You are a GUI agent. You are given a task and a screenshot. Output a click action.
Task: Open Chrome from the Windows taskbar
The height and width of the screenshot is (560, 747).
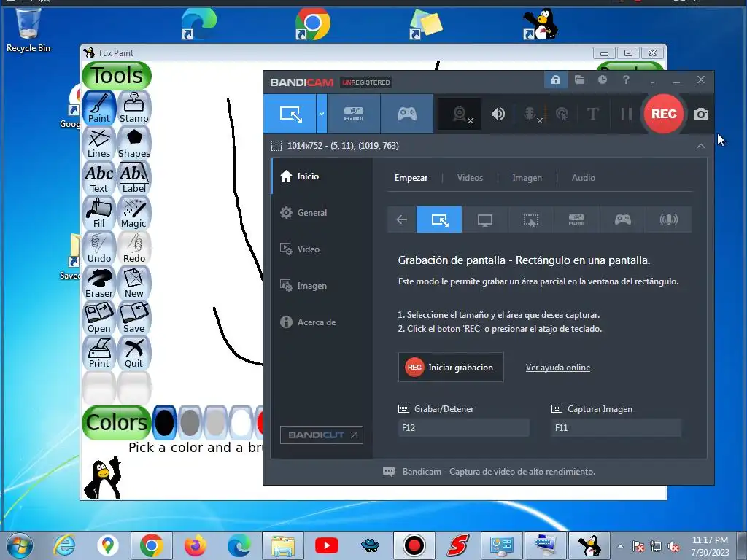[152, 545]
